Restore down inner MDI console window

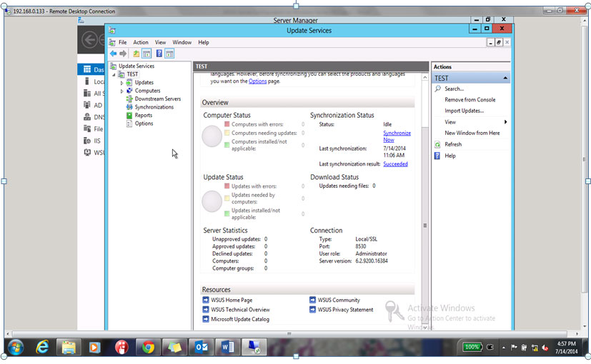point(499,43)
